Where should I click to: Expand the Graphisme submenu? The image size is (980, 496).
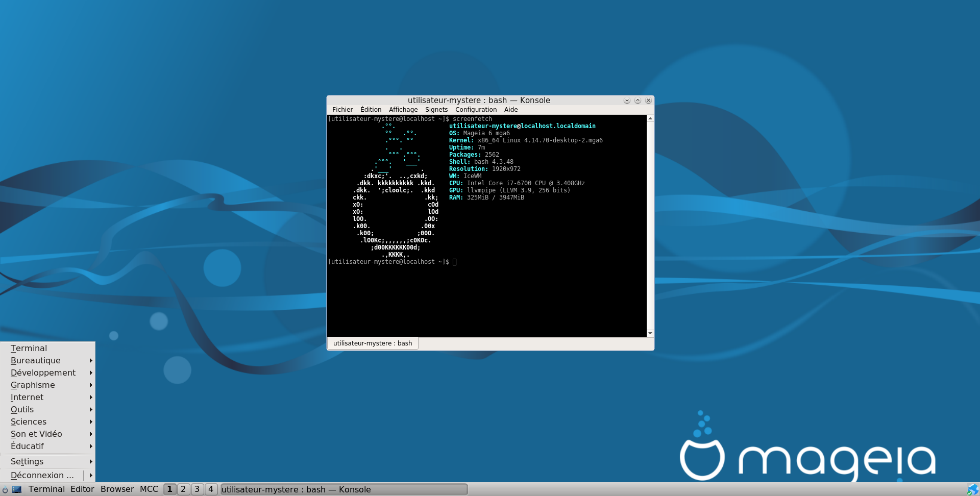48,385
